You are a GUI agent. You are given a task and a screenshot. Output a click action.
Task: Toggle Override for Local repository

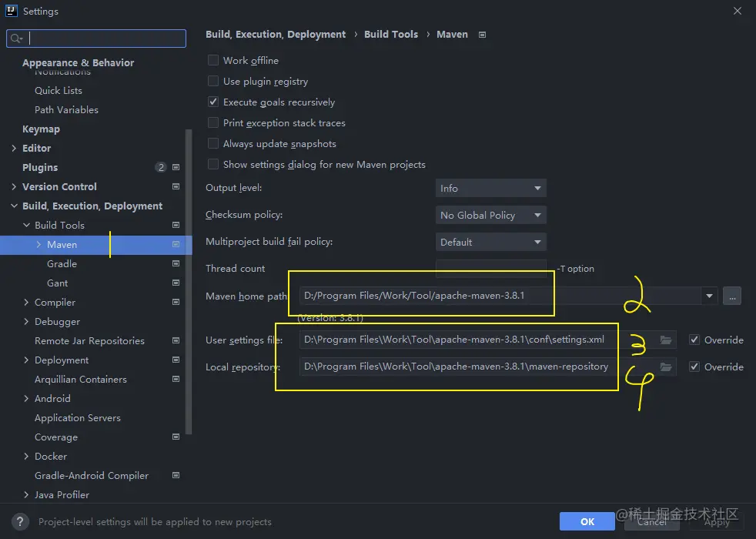pyautogui.click(x=694, y=367)
